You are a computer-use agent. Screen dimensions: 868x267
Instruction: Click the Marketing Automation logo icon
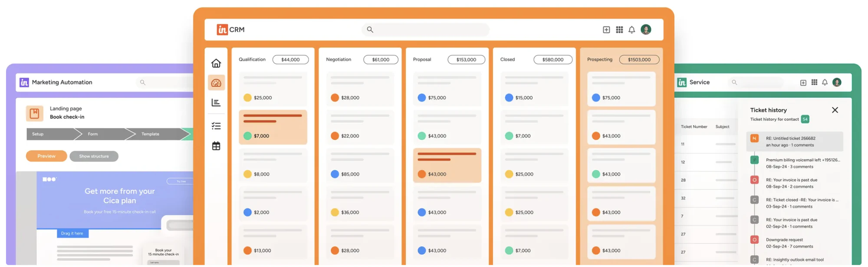24,82
